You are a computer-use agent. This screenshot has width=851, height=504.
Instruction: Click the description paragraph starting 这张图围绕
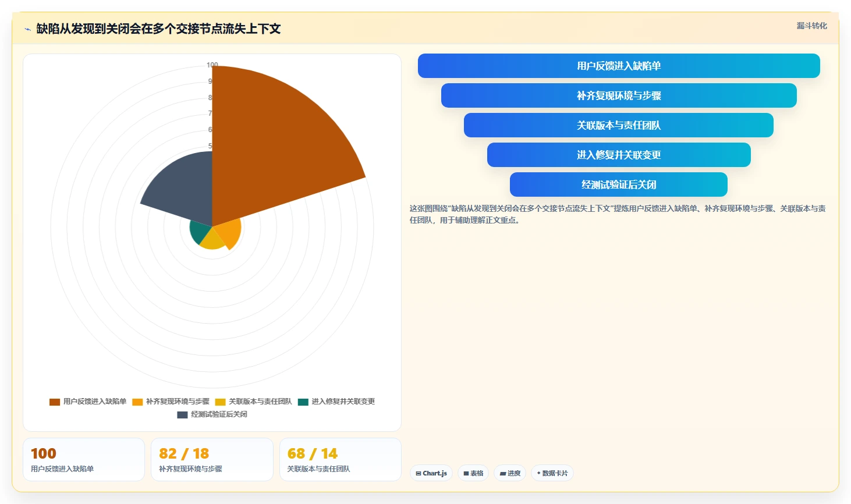point(618,214)
